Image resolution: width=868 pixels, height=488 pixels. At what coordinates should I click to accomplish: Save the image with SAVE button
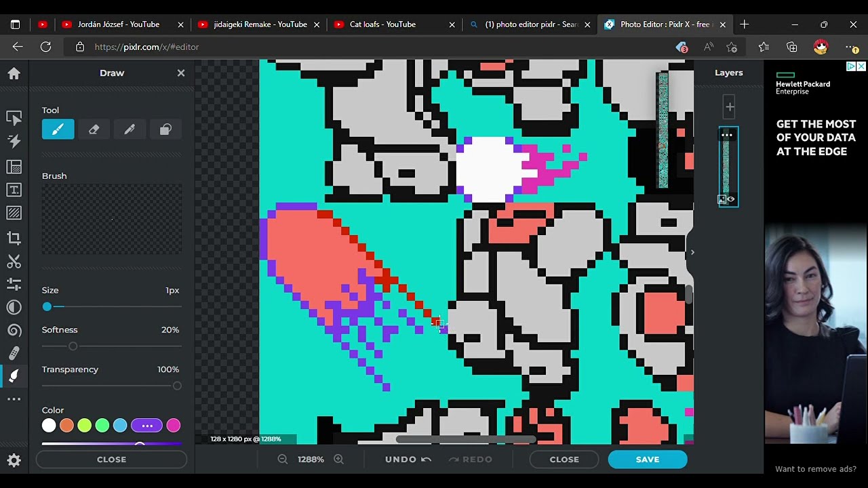coord(648,460)
